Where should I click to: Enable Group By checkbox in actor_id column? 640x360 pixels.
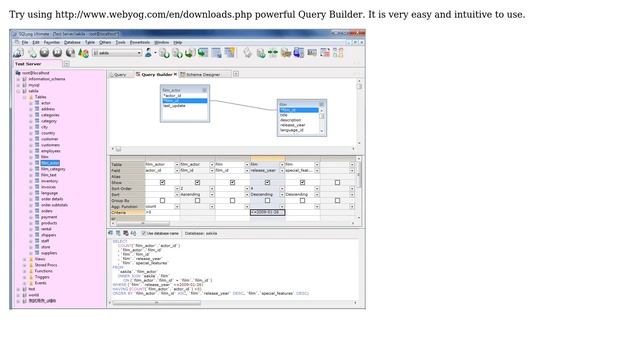click(162, 200)
